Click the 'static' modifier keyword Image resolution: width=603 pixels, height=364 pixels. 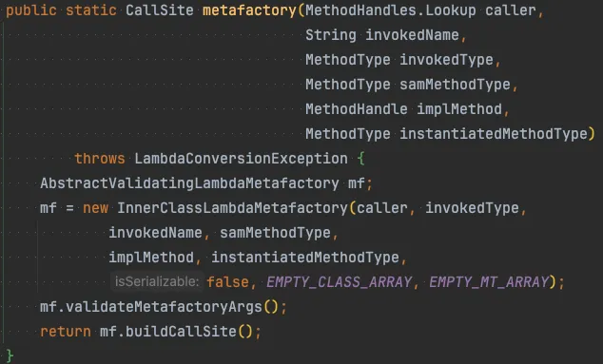tap(91, 10)
